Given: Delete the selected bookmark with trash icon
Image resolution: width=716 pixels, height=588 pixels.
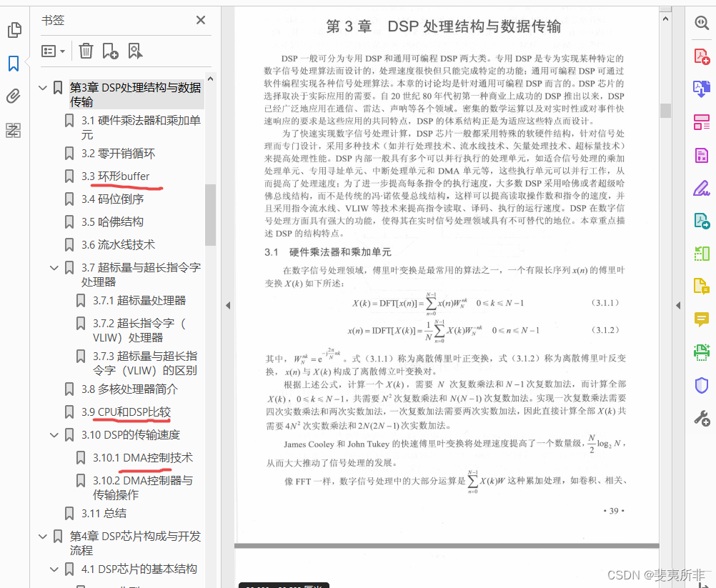Looking at the screenshot, I should tap(86, 51).
